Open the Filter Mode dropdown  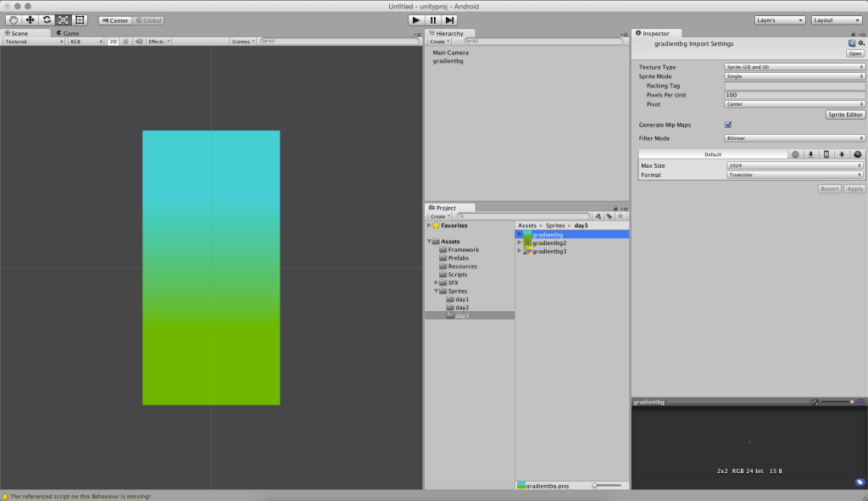coord(793,137)
